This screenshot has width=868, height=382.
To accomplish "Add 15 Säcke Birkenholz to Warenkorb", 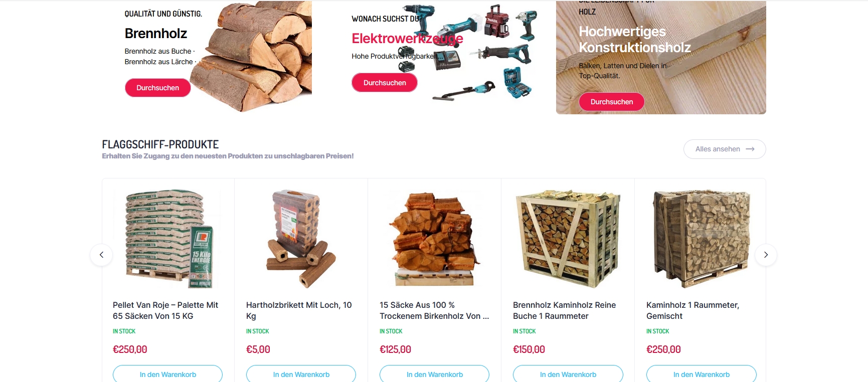I will click(x=435, y=374).
